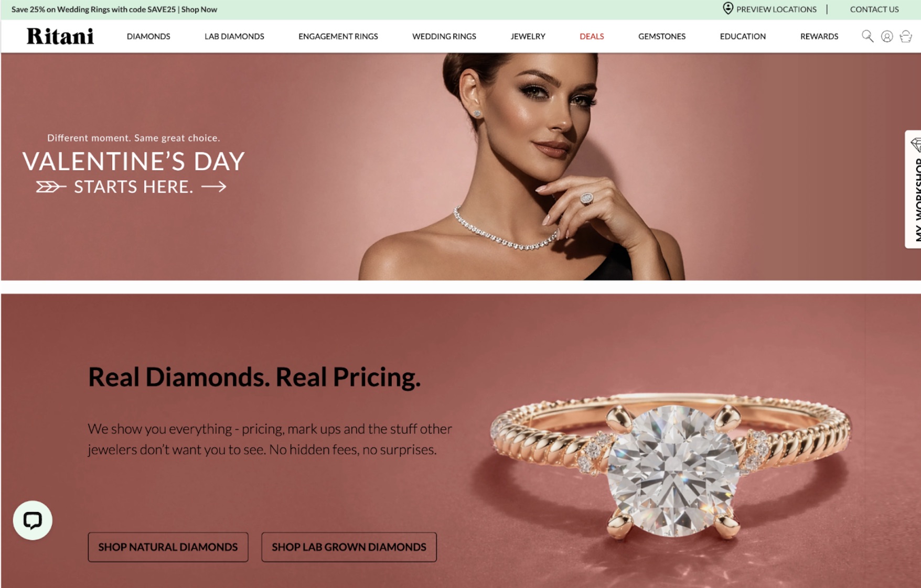Viewport: 921px width, 588px height.
Task: Click the arrow after Starts Here
Action: (x=214, y=187)
